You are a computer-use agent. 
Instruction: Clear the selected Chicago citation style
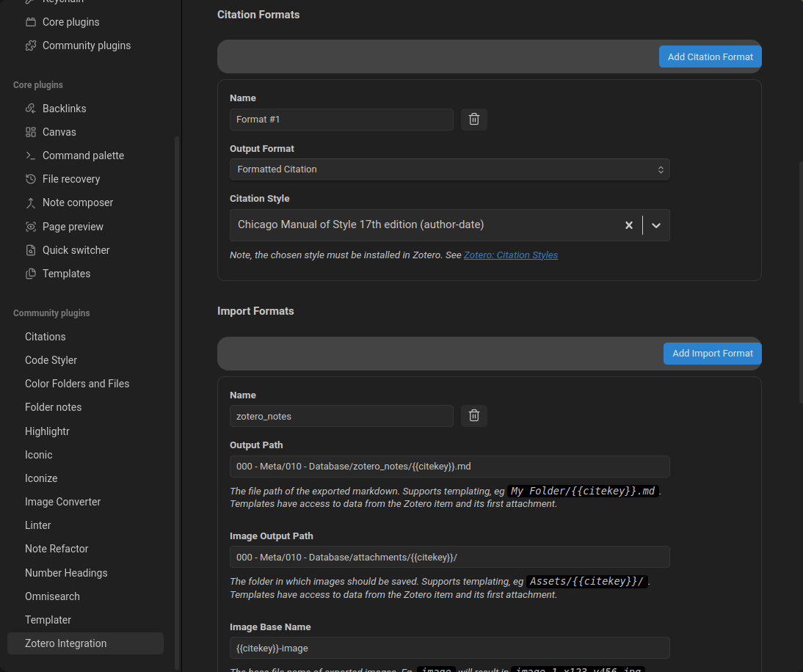tap(628, 225)
